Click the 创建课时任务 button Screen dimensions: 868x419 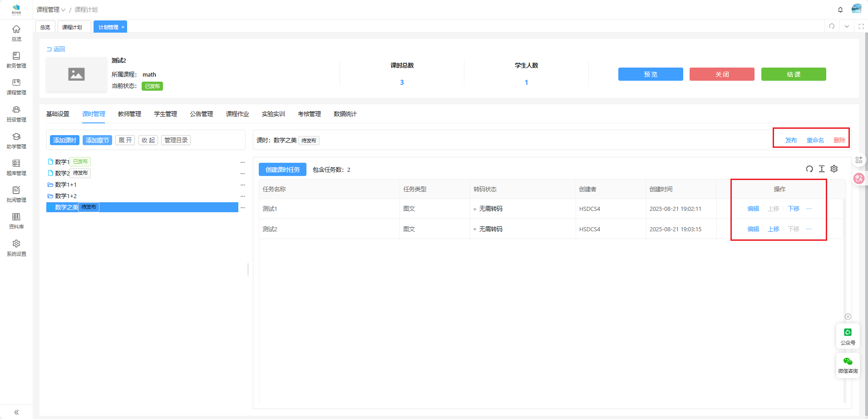tap(282, 170)
